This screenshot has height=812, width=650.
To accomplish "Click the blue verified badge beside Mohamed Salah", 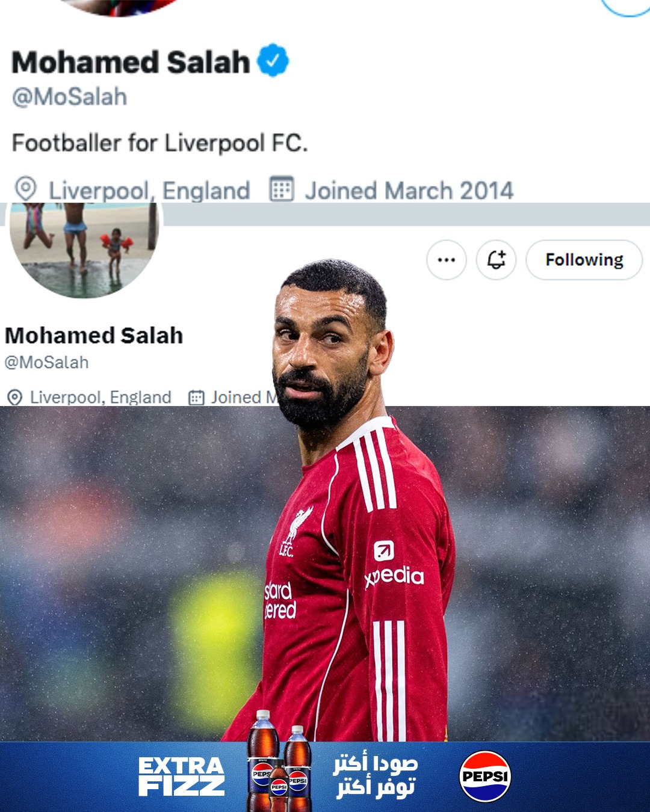I will pos(273,60).
